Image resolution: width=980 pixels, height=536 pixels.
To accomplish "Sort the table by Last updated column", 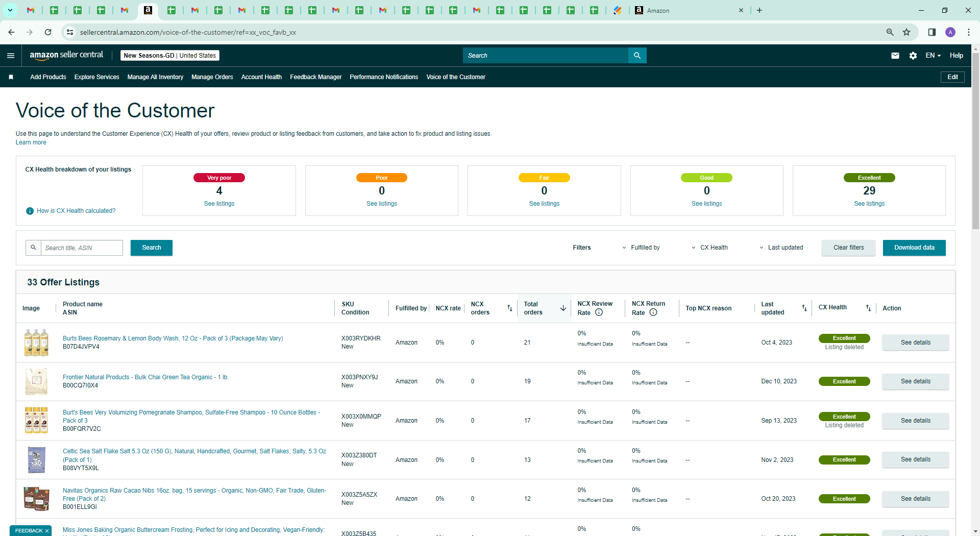I will point(804,308).
